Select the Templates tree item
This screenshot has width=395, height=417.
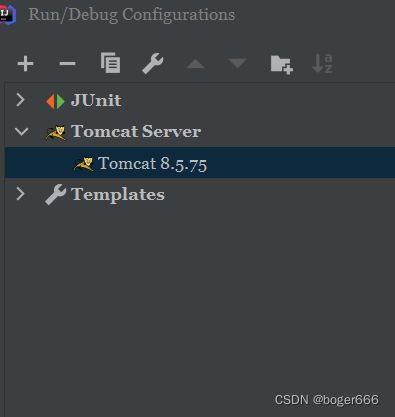click(118, 194)
